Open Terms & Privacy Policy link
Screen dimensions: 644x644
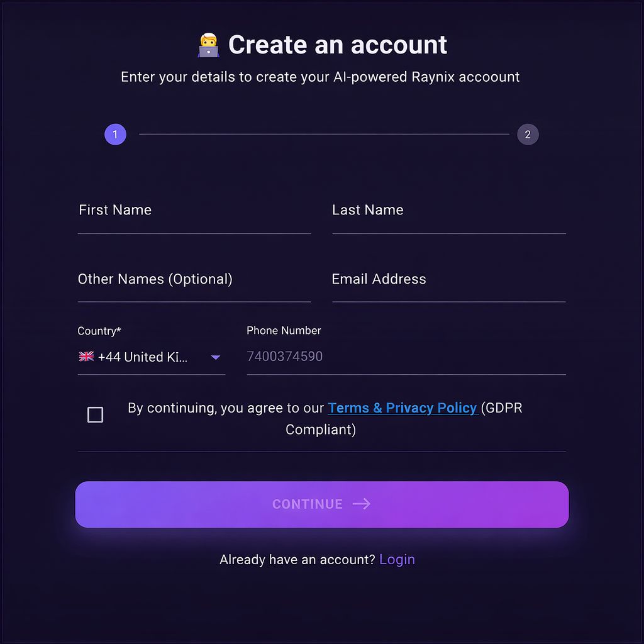click(x=402, y=408)
